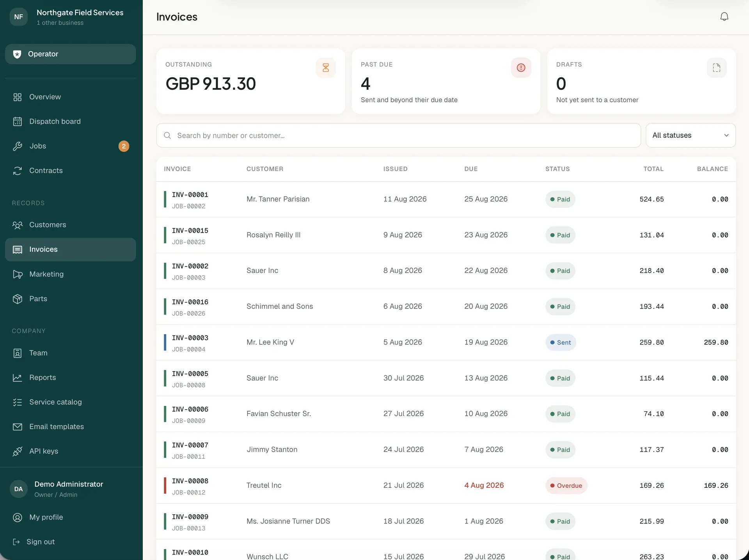
Task: Click the Overdue status badge
Action: coord(566,486)
